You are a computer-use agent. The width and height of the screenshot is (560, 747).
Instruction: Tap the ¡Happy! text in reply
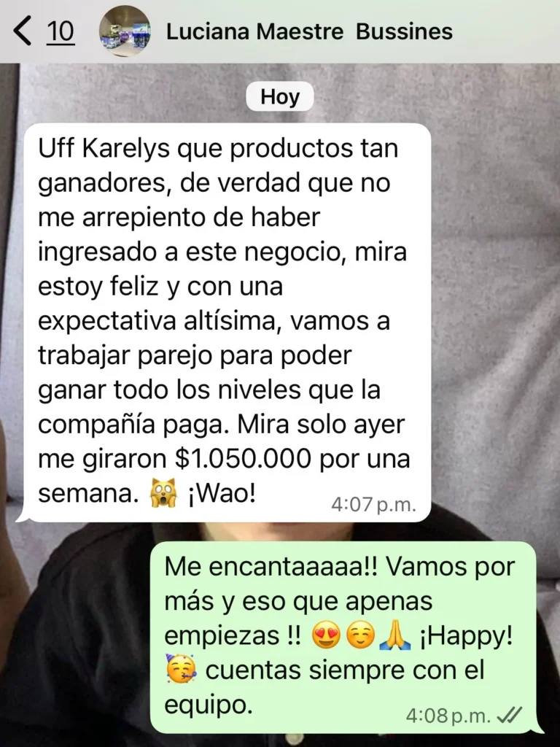tap(466, 636)
